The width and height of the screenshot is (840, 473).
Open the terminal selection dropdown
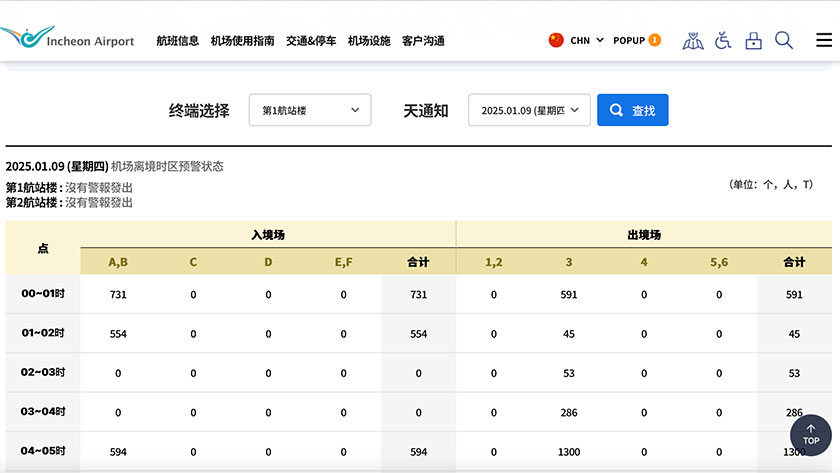click(x=310, y=110)
